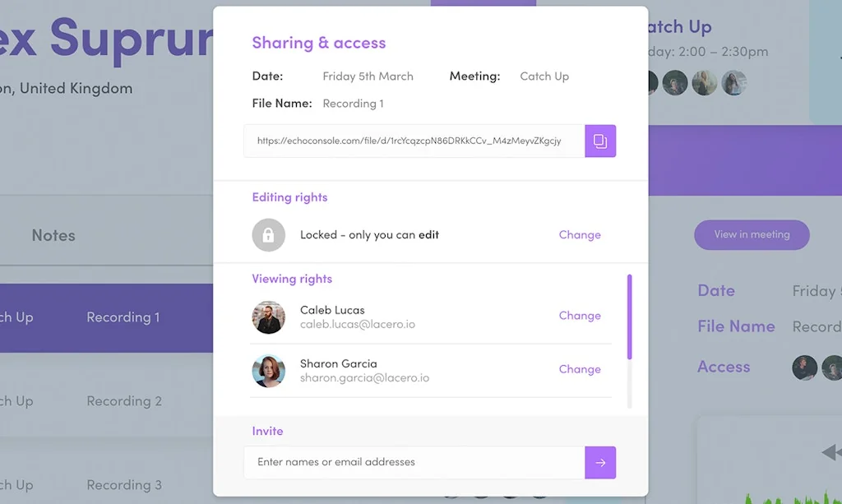842x504 pixels.
Task: Open Recording 2 from the list
Action: [x=124, y=400]
